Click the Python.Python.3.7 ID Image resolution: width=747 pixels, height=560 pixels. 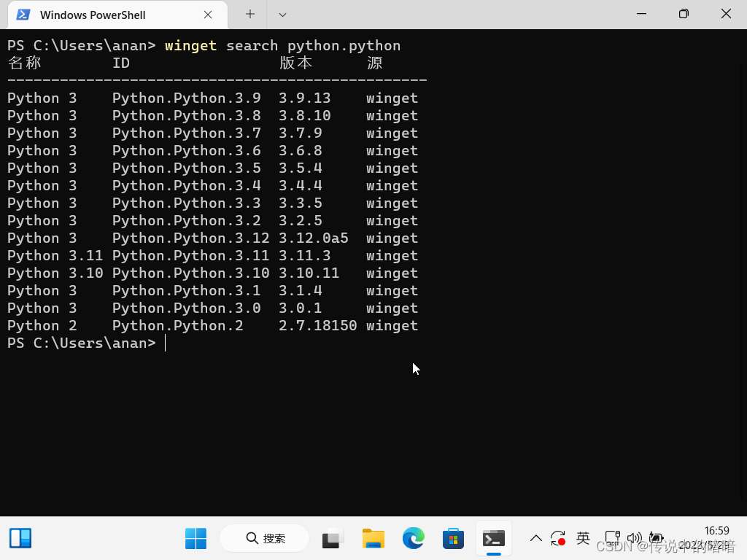click(x=186, y=133)
